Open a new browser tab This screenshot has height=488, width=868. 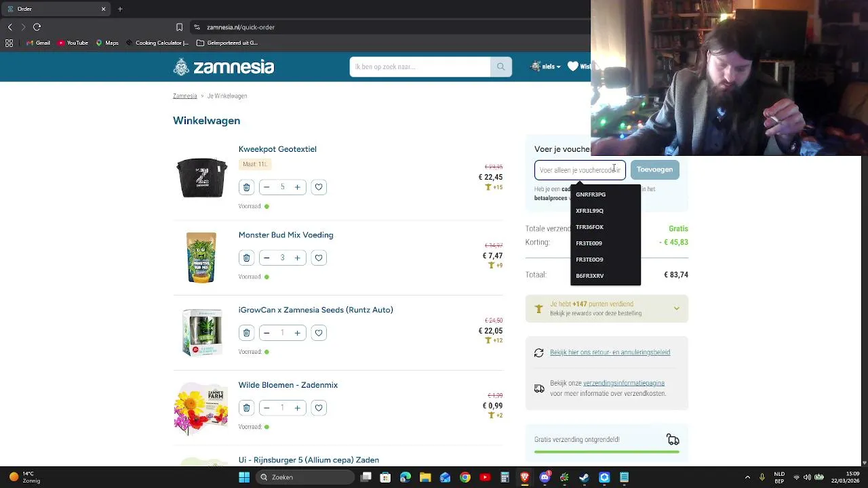coord(120,9)
